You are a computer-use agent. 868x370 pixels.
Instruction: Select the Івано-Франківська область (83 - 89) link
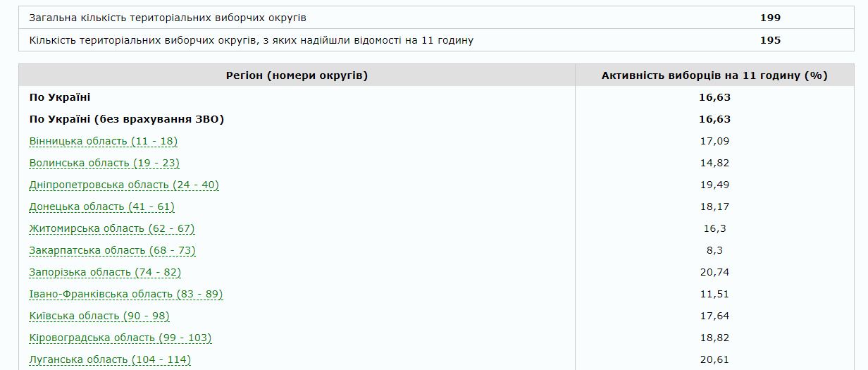126,294
